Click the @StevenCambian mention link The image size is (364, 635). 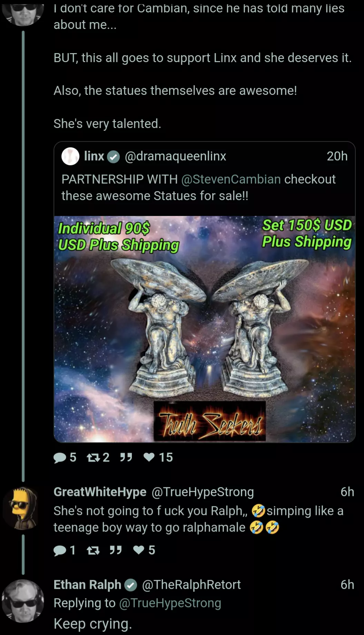pyautogui.click(x=231, y=179)
